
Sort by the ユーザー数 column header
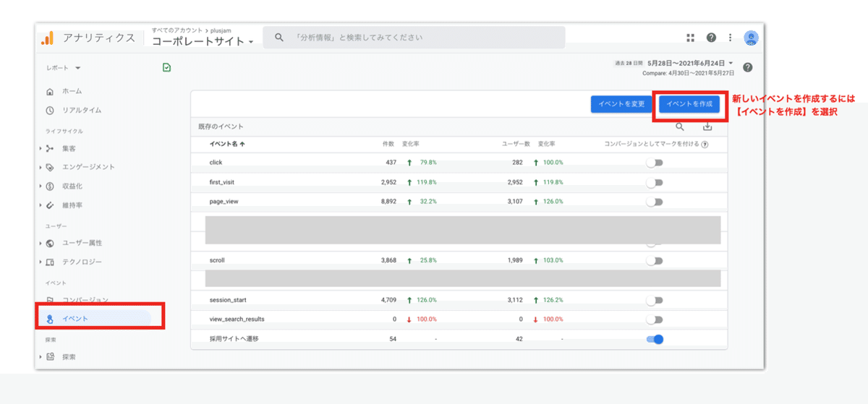coord(516,144)
